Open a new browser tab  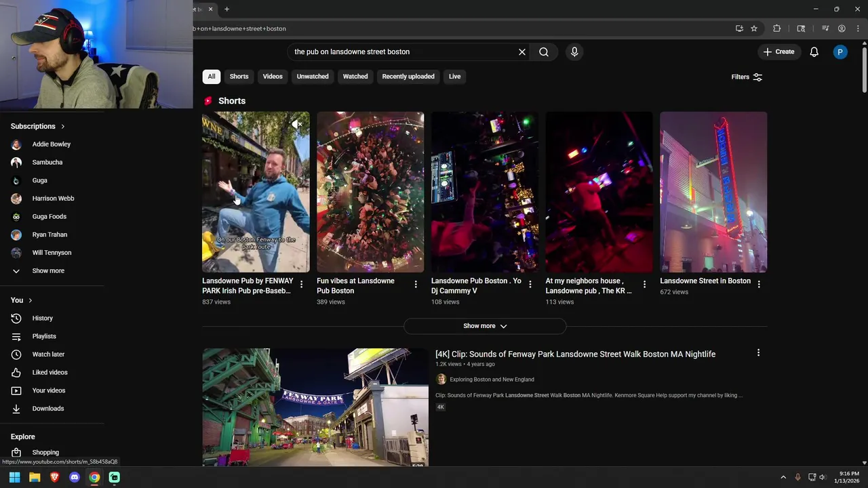[226, 9]
